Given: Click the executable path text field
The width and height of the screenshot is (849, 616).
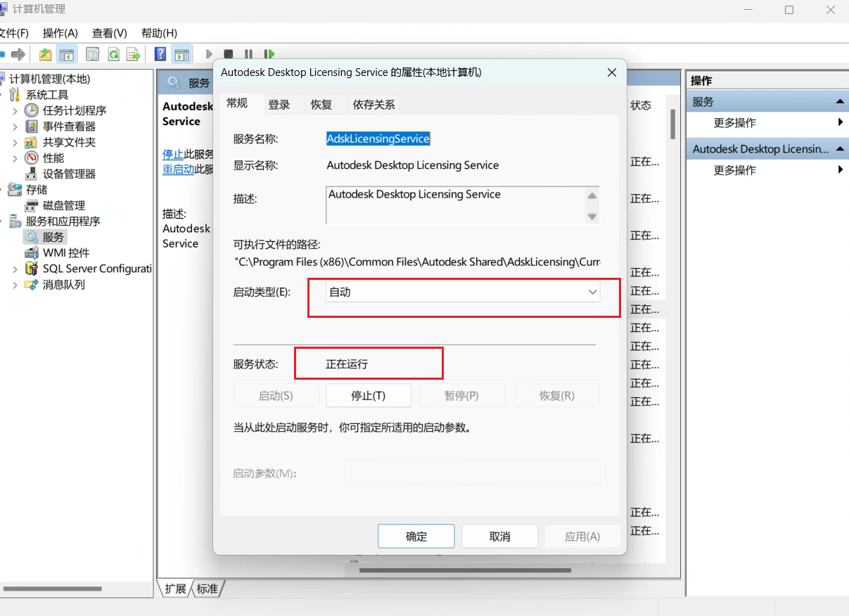Looking at the screenshot, I should point(417,262).
